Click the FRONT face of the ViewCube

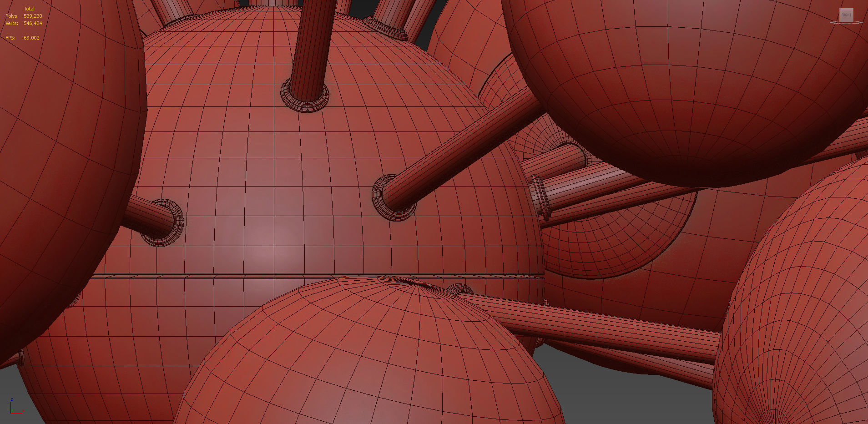(846, 15)
